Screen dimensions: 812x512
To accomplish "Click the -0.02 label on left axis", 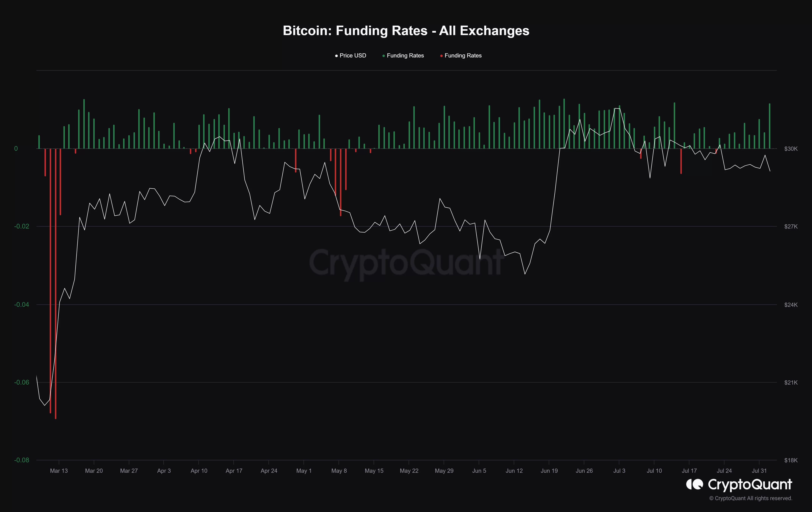I will [x=22, y=226].
